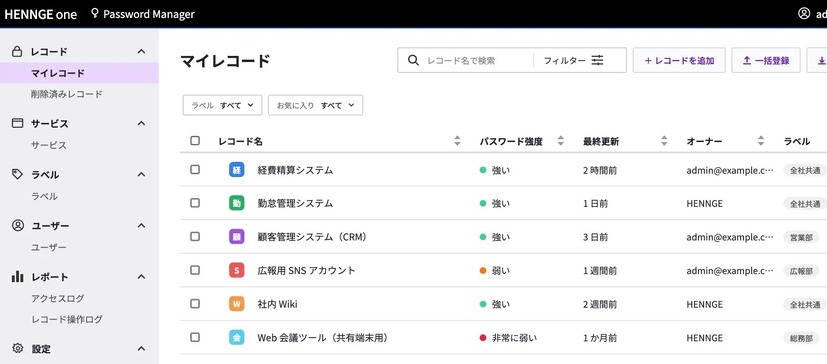
Task: Open アクセスログ in sidebar
Action: click(57, 299)
